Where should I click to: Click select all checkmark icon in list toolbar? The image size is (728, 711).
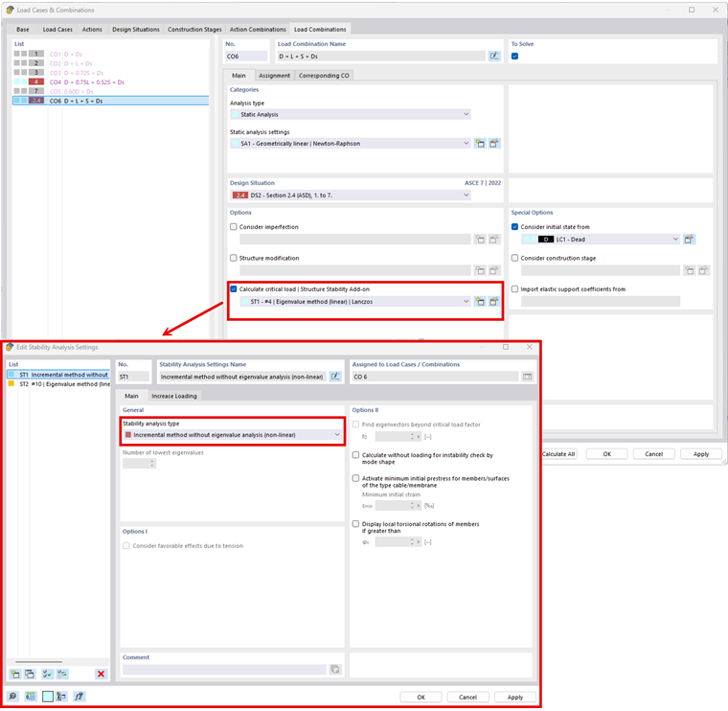click(47, 674)
